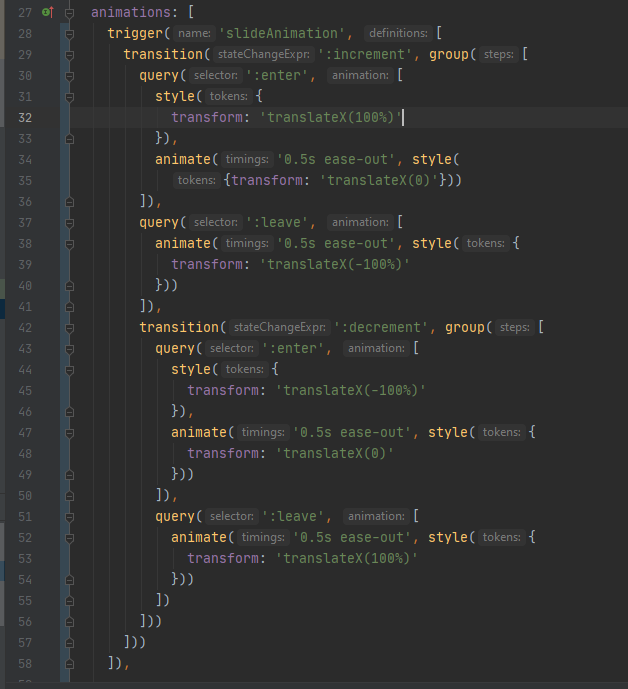Click line number 45 in the gutter
The height and width of the screenshot is (689, 628).
[x=25, y=391]
